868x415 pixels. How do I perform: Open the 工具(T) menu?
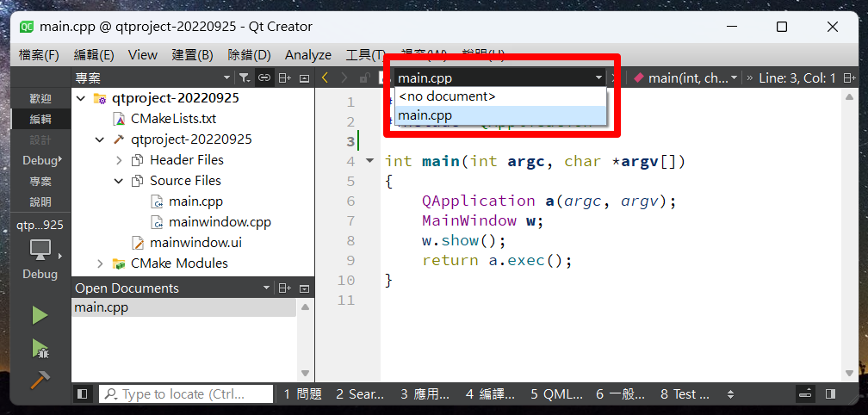tap(365, 55)
